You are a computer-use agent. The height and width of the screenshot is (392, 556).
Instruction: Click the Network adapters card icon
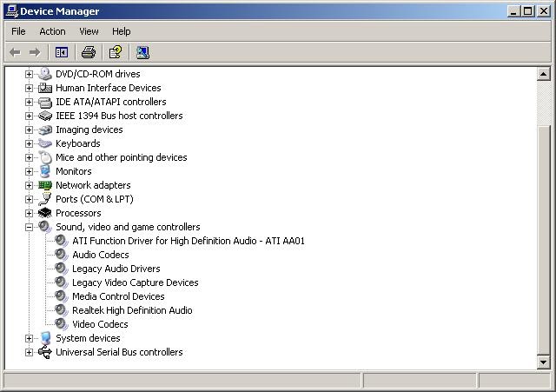click(45, 185)
